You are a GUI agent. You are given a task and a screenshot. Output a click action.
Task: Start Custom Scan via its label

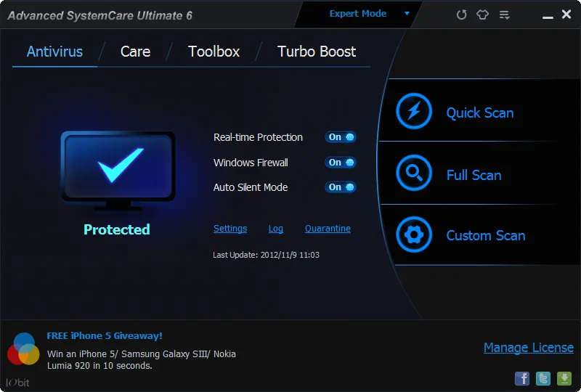486,236
